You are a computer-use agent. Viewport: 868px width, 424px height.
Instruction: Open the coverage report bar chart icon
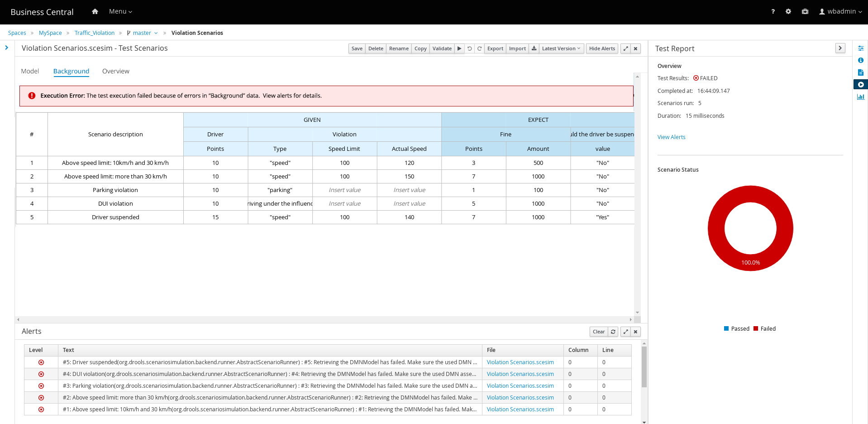860,97
